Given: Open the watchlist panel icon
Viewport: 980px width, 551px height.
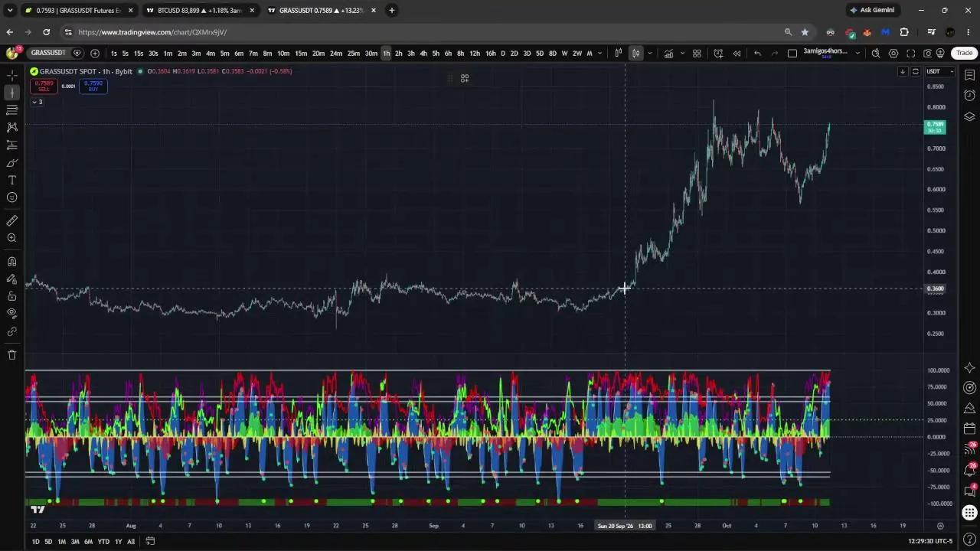Looking at the screenshot, I should point(969,75).
